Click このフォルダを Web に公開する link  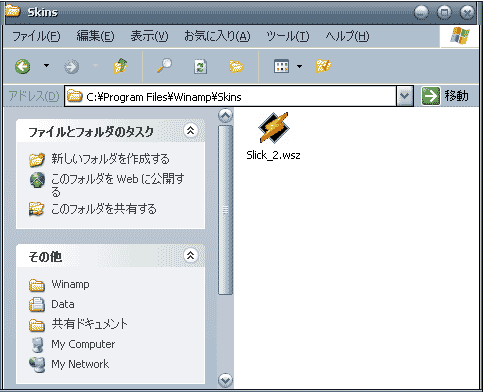(x=117, y=185)
